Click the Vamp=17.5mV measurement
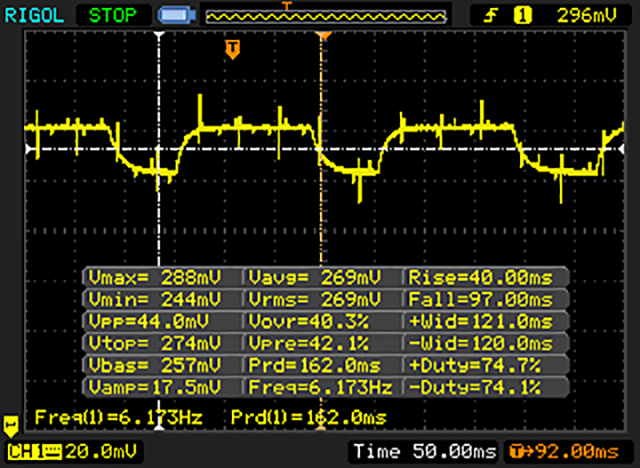The width and height of the screenshot is (640, 468). pyautogui.click(x=155, y=387)
